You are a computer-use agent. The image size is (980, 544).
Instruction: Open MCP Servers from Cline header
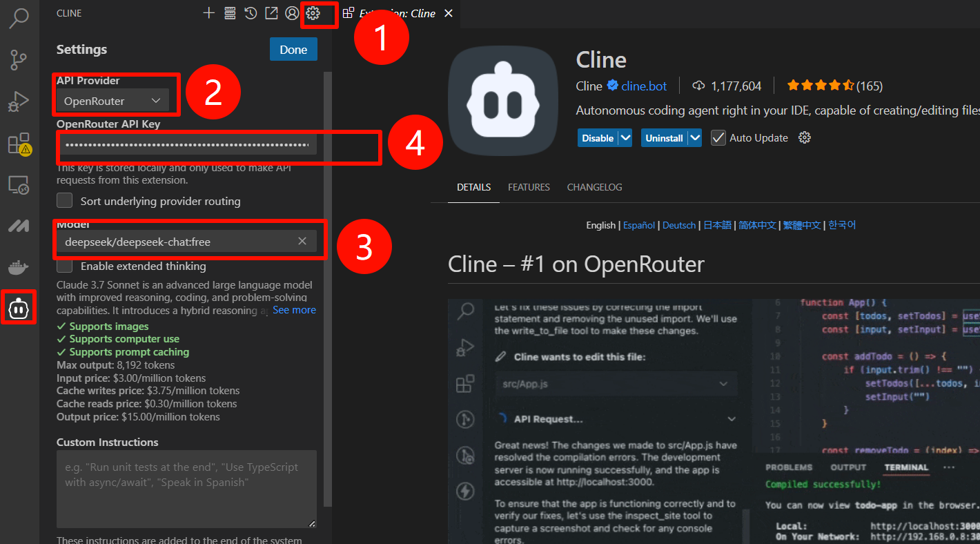[230, 13]
